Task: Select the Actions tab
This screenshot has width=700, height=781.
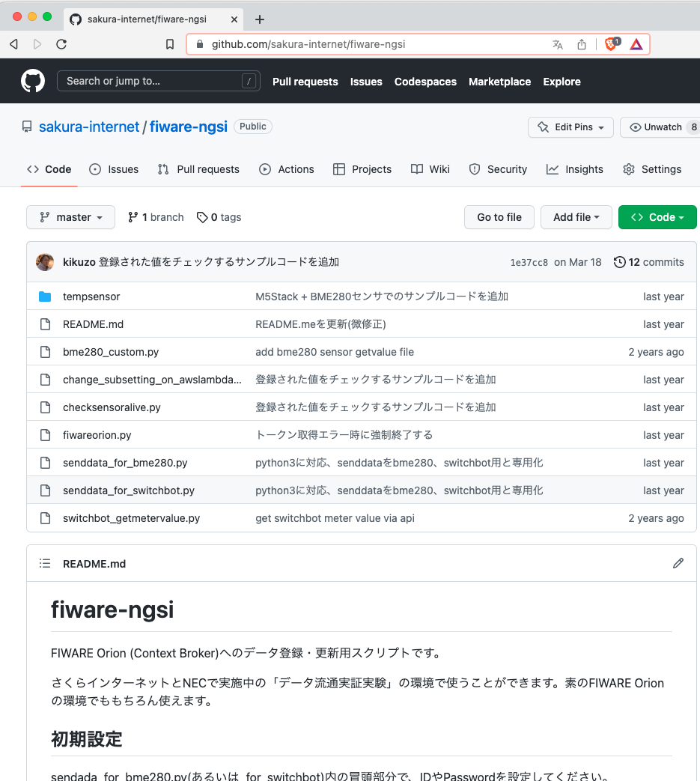Action: point(287,169)
